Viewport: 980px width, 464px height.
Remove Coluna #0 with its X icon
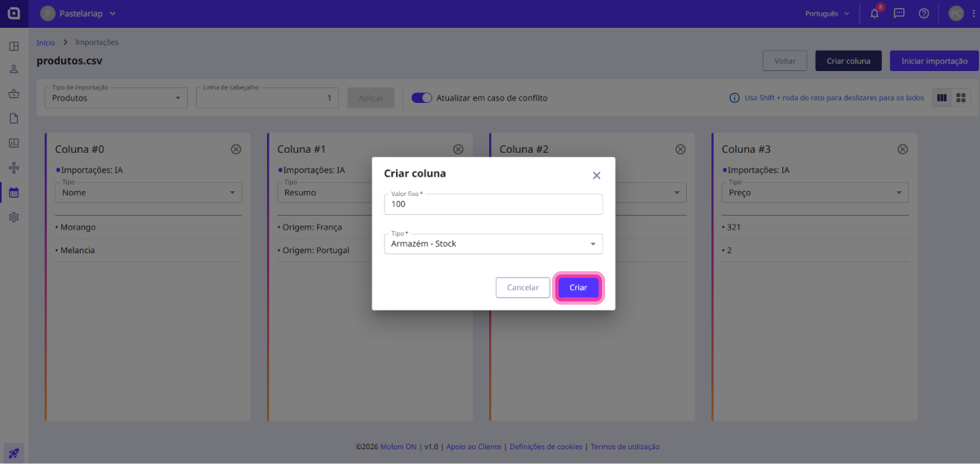click(236, 149)
